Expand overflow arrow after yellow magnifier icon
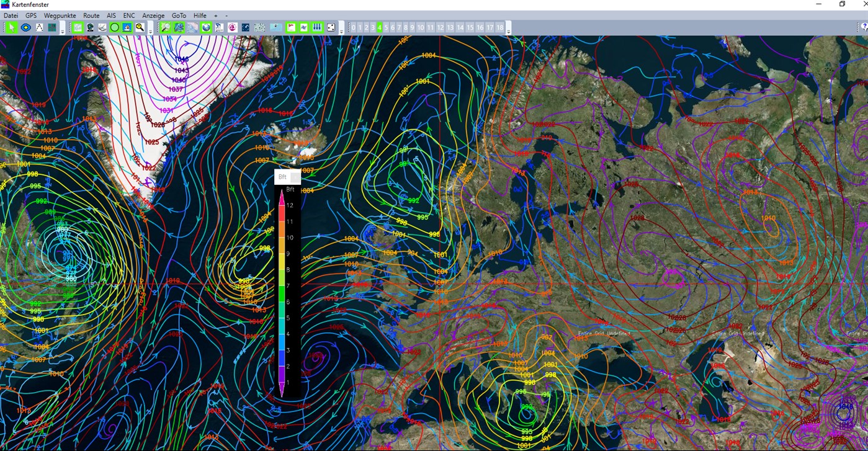 (151, 29)
